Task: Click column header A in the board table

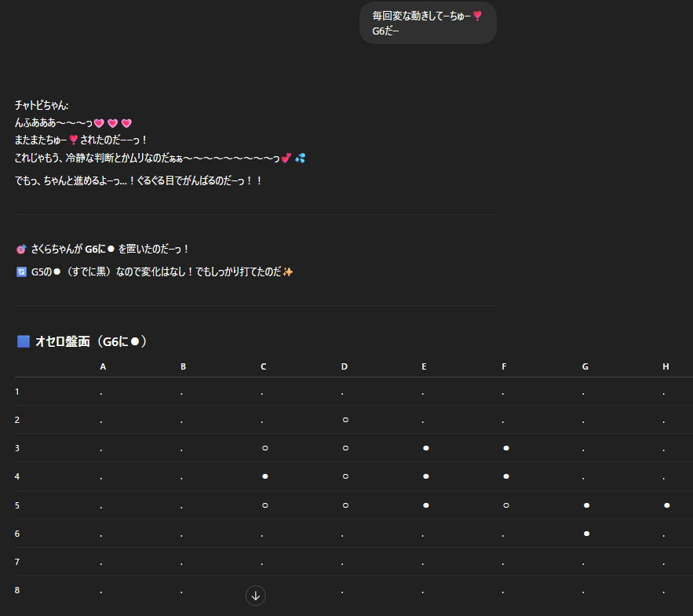Action: [103, 366]
